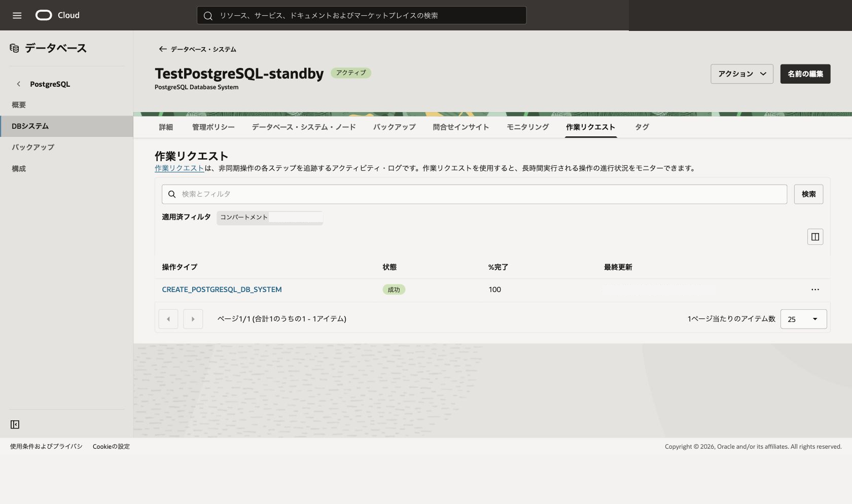This screenshot has width=852, height=504.
Task: Click the database icon beside データベース heading
Action: (x=14, y=48)
